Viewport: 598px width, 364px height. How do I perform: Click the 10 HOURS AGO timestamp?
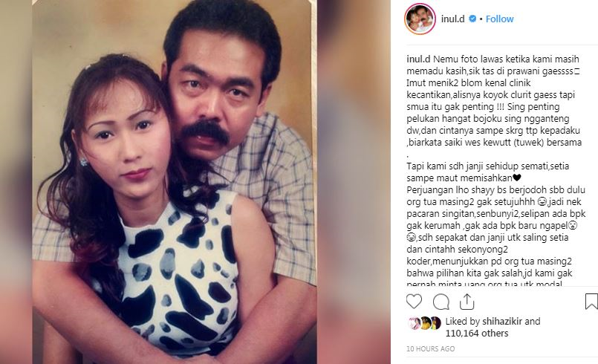431,348
